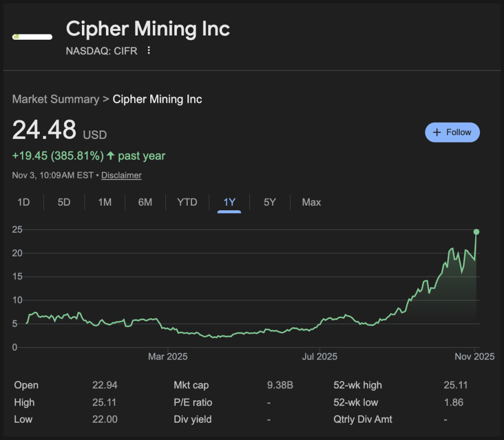Click the Cipher Mining Inc heading
504x440 pixels.
tap(148, 29)
